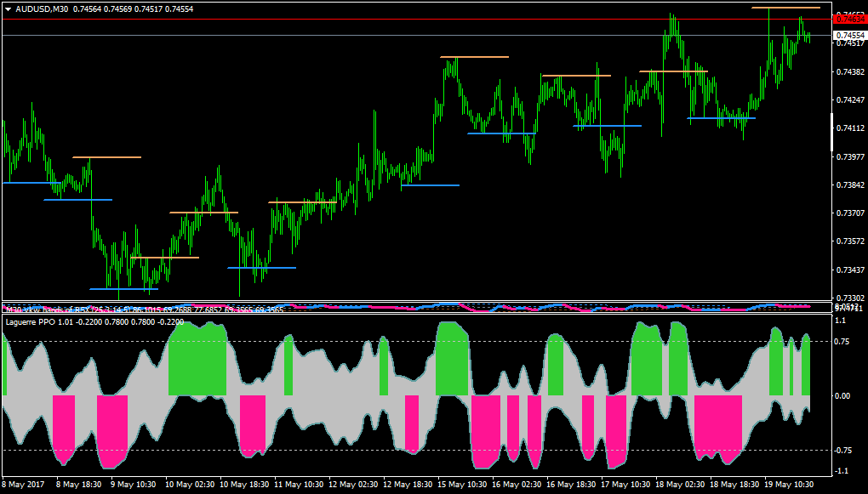Select the white 0.74554 current price tag
This screenshot has width=868, height=494.
tap(850, 35)
